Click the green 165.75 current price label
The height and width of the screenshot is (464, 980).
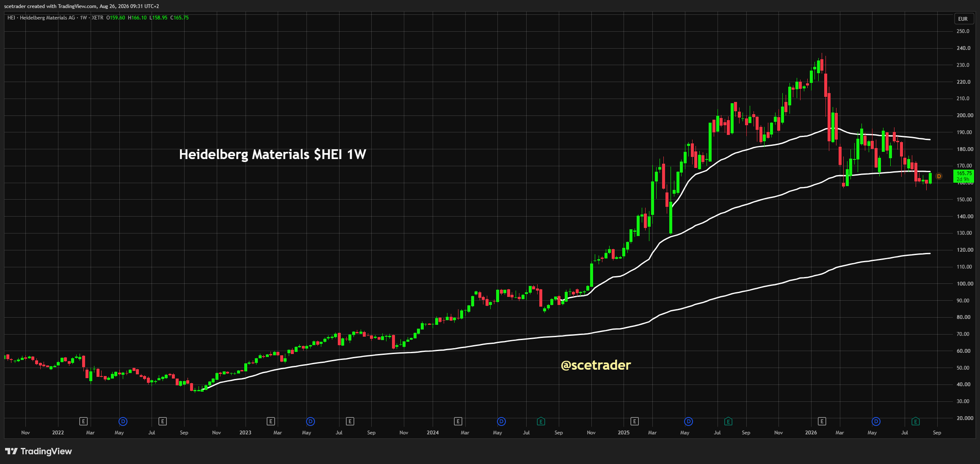964,176
